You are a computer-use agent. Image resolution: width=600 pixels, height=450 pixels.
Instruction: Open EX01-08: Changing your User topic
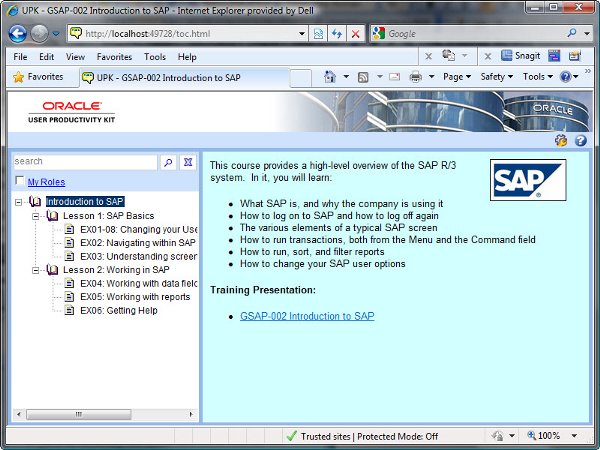click(x=139, y=230)
